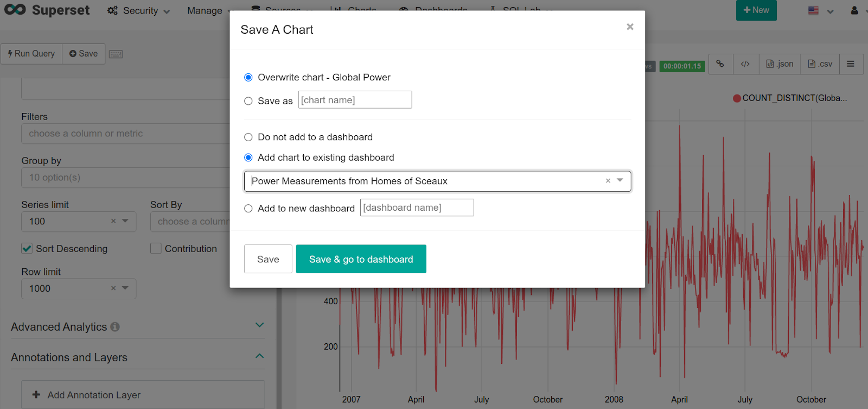This screenshot has width=868, height=409.
Task: Export chart data as .csv
Action: coord(820,64)
